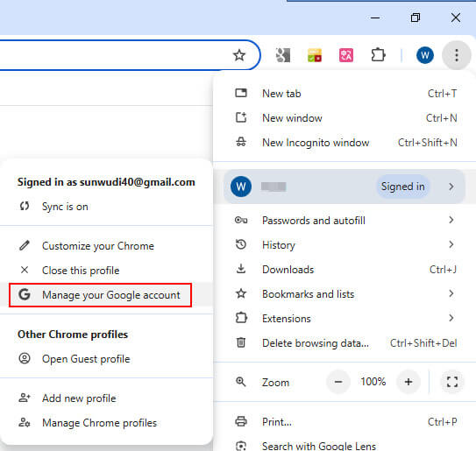Viewport: 476px width, 451px height.
Task: Click the Google Lens search icon
Action: (241, 446)
